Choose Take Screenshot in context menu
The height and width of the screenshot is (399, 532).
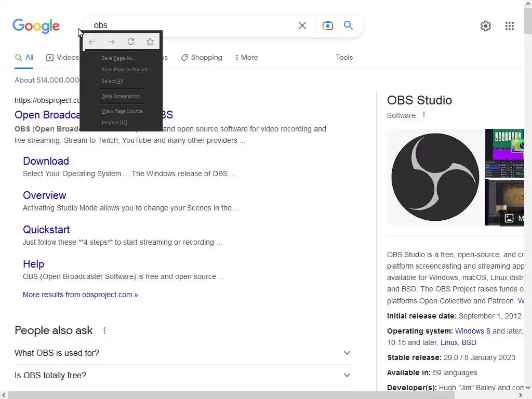click(x=121, y=96)
